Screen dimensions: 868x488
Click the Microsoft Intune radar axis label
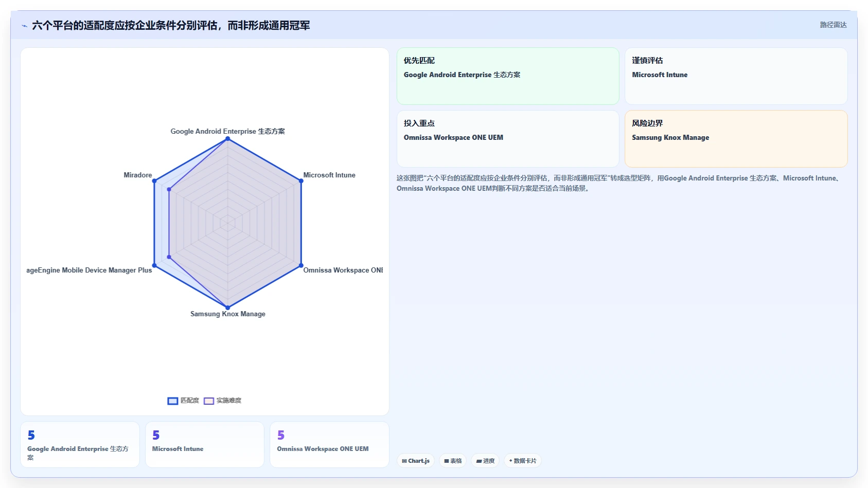(x=329, y=175)
